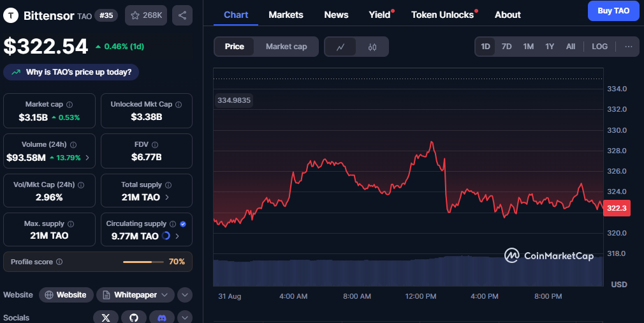Click Unlocked Mkt Cap info icon
Viewport: 644px width, 323px height.
click(179, 105)
